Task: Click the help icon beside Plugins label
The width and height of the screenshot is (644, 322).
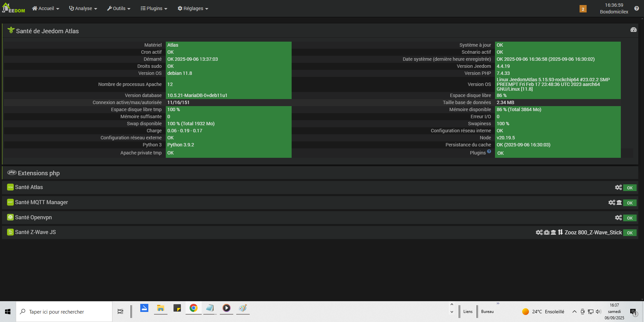Action: coord(489,151)
